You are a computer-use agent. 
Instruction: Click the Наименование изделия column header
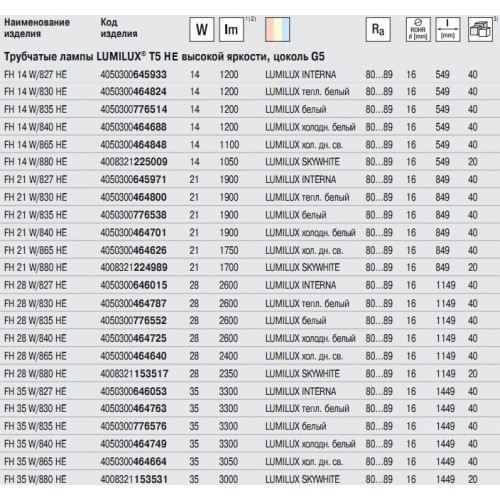(37, 28)
